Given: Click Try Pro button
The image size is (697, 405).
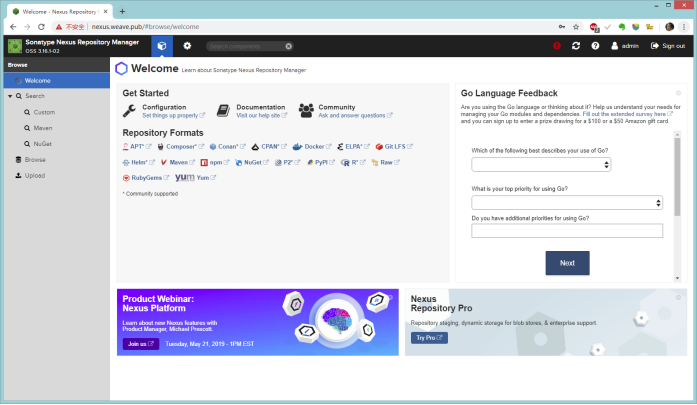Looking at the screenshot, I should tap(429, 338).
